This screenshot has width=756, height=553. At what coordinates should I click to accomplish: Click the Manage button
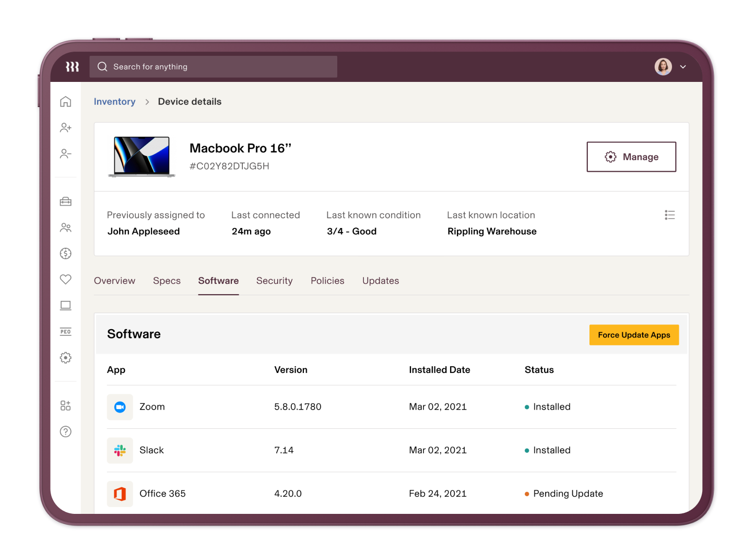631,157
